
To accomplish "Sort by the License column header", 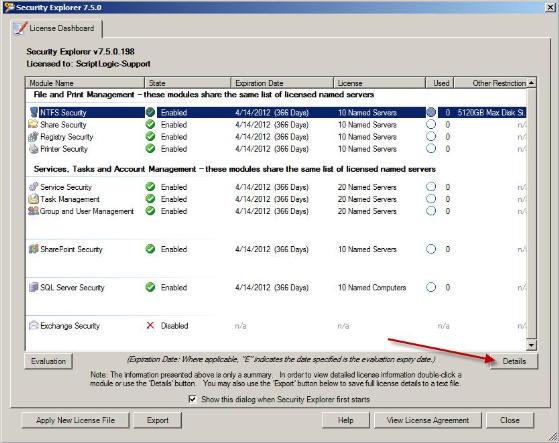I will [379, 83].
